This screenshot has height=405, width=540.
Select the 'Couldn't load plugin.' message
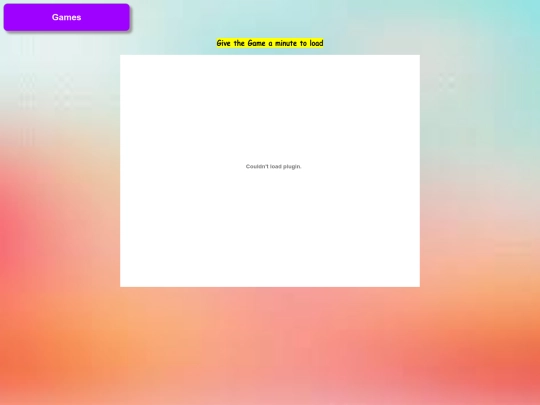273,166
